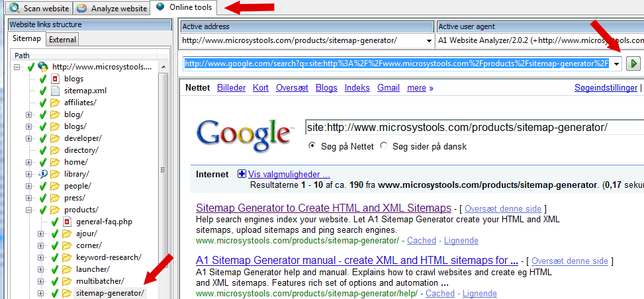This screenshot has width=644, height=299.
Task: Switch to Analyze website tab
Action: (x=112, y=8)
